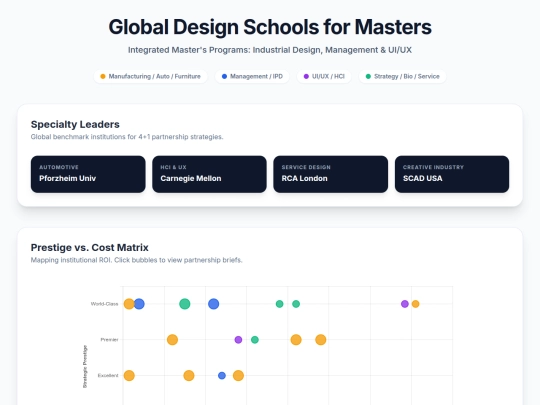Toggle the Management / IPD legend filter

coord(252,76)
